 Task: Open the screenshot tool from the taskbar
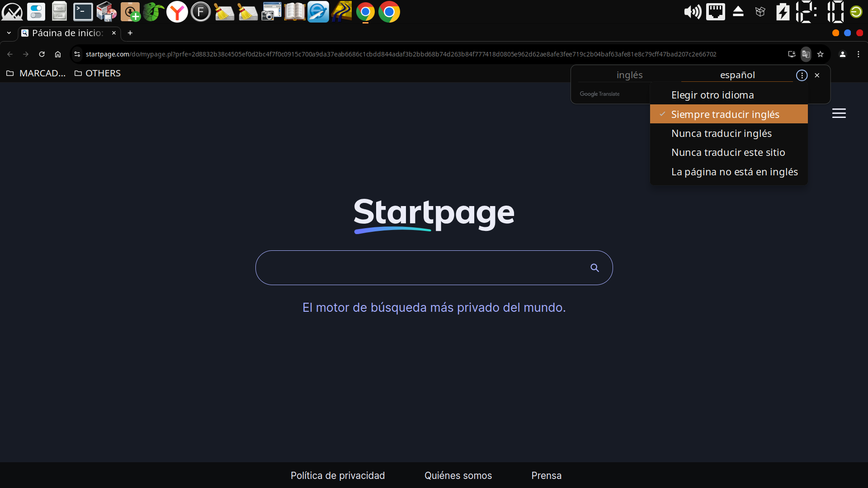(x=272, y=12)
